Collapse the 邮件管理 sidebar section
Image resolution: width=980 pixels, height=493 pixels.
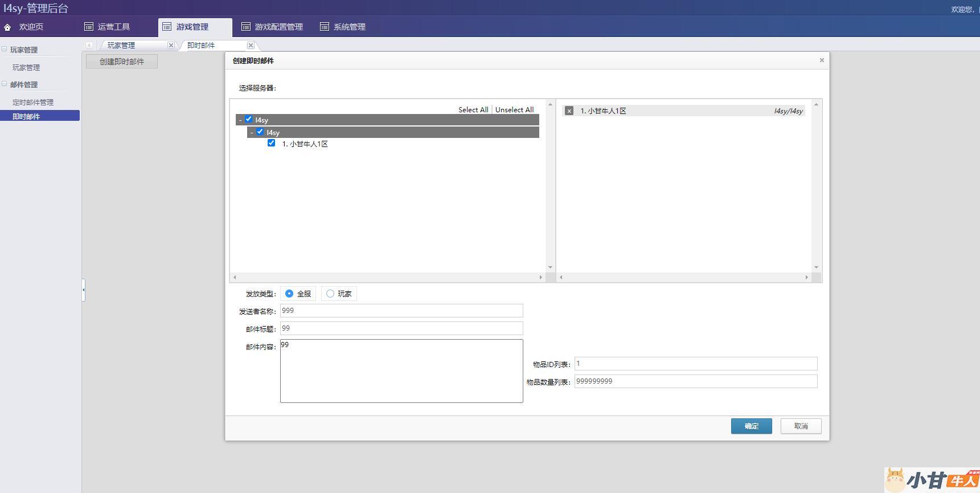click(x=5, y=84)
